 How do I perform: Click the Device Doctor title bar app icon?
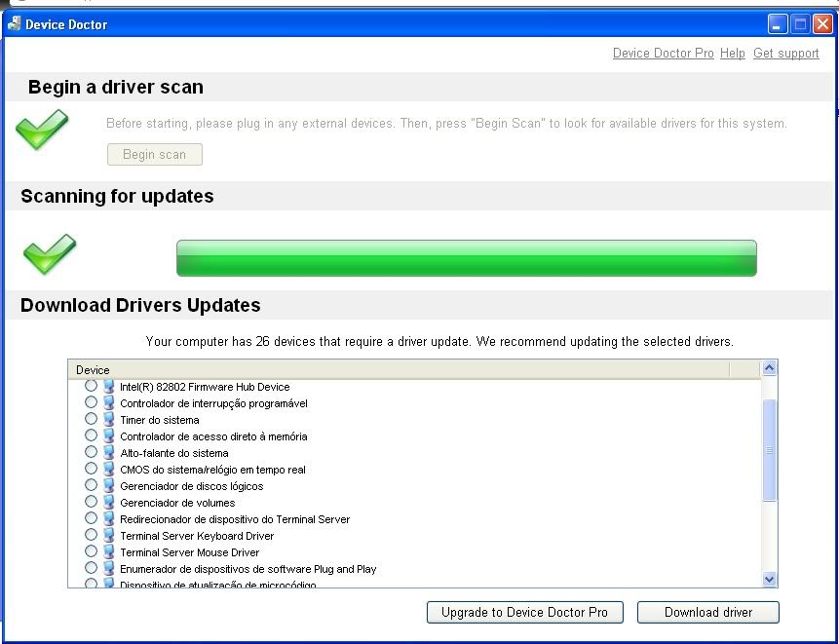[x=15, y=23]
